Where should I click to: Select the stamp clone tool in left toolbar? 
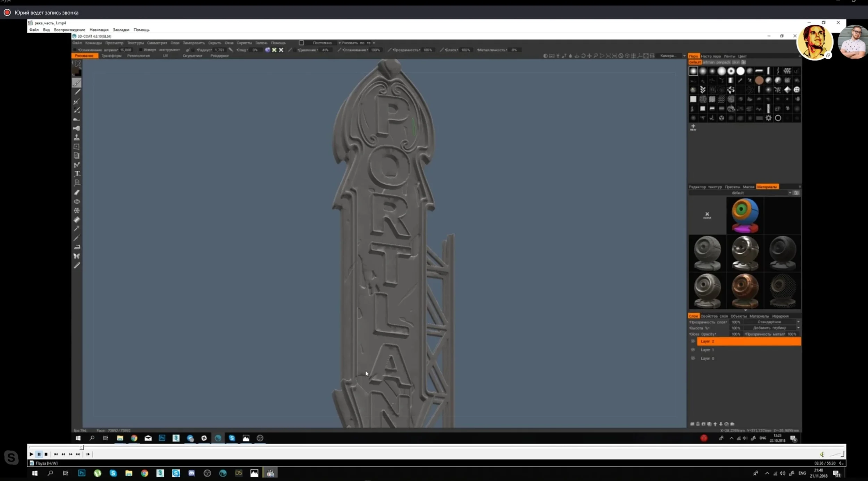point(77,137)
